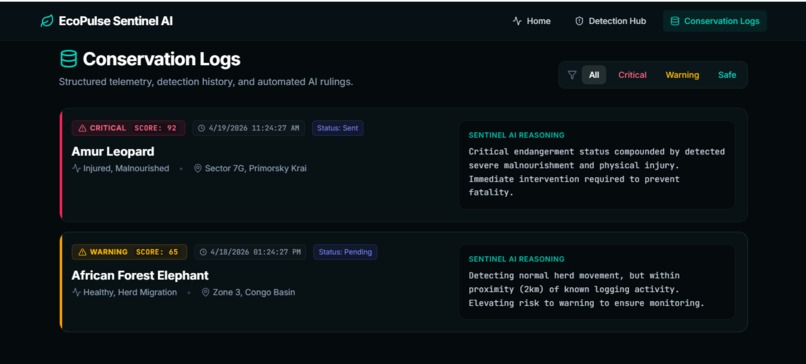
Task: Click the Elephant Sentinel AI Reasoning heading
Action: pos(516,259)
